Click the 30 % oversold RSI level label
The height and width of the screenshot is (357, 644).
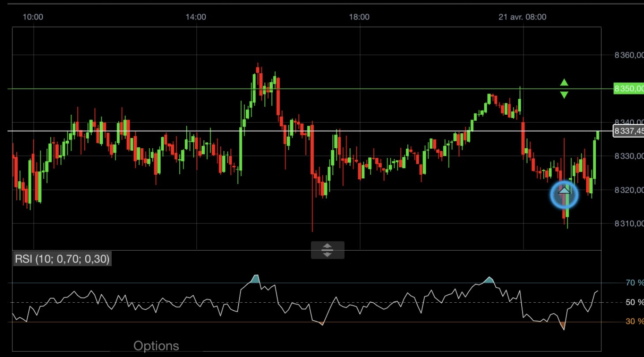coord(635,322)
